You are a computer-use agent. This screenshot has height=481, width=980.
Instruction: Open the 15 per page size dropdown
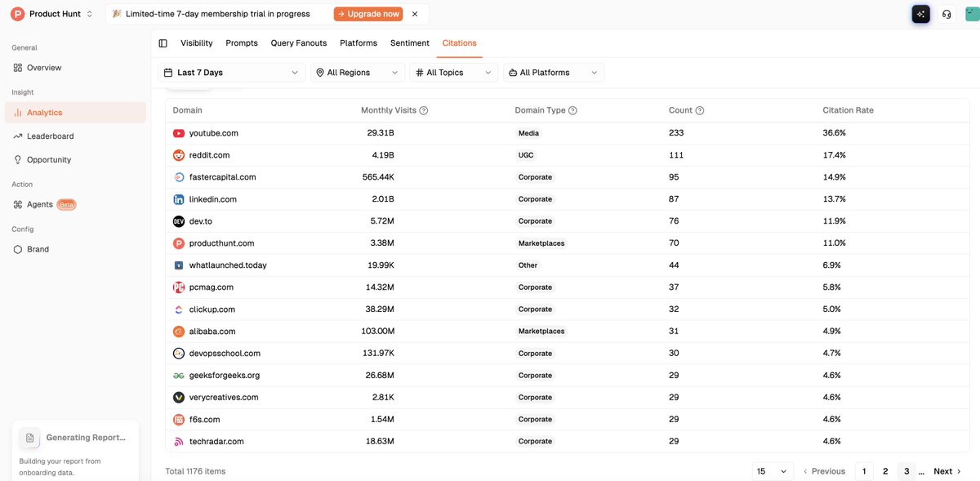pyautogui.click(x=773, y=471)
